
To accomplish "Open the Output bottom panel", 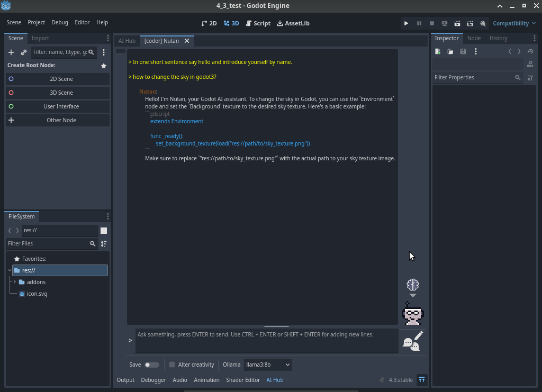I will (125, 380).
